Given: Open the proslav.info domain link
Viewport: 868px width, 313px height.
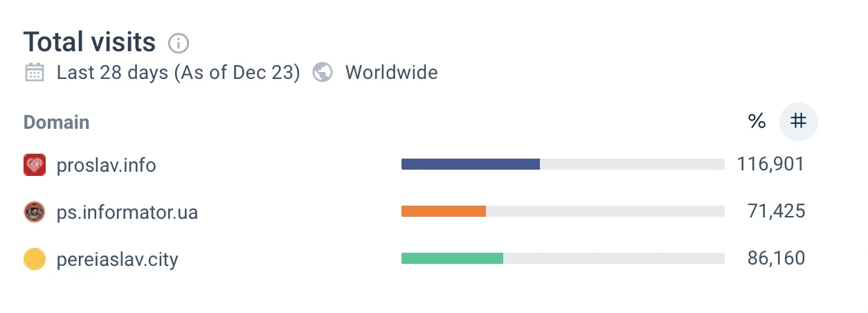Looking at the screenshot, I should pyautogui.click(x=106, y=166).
